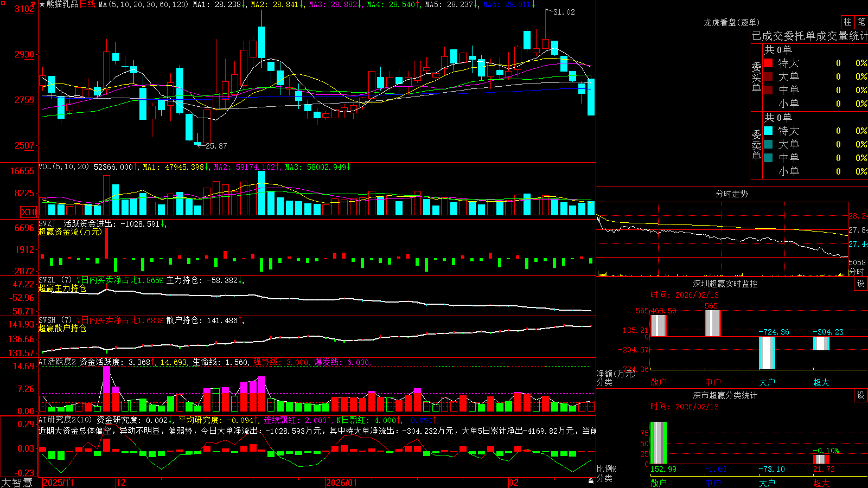Open 设 settings for 深市超赢分类统计
The width and height of the screenshot is (868, 488).
(861, 395)
